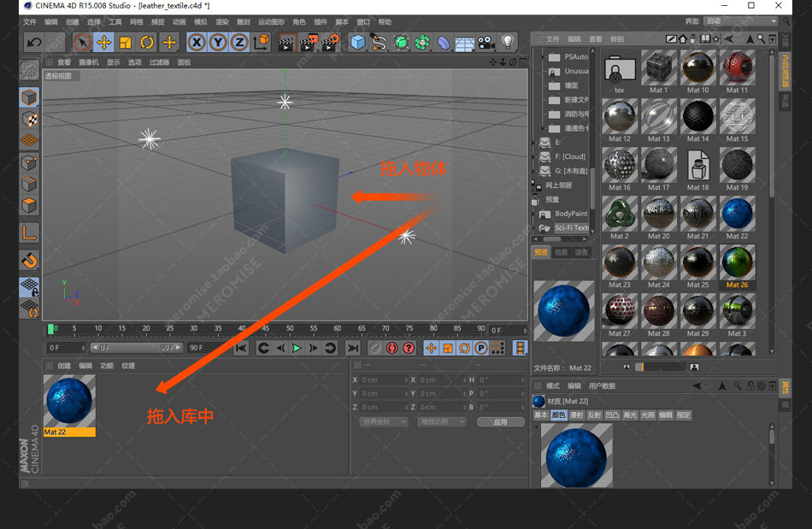Screen dimensions: 812x529
Task: Open the green generator subdivision icon
Action: pos(401,43)
